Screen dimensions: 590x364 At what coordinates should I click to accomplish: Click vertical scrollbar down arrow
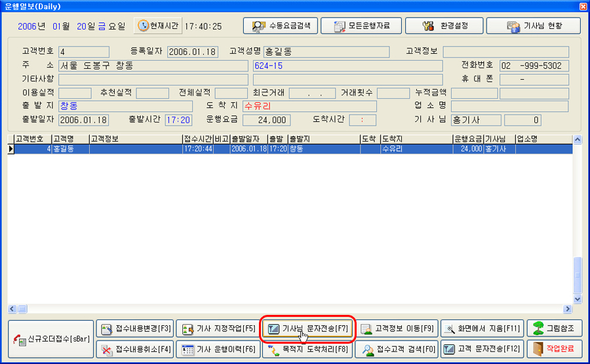[x=578, y=299]
